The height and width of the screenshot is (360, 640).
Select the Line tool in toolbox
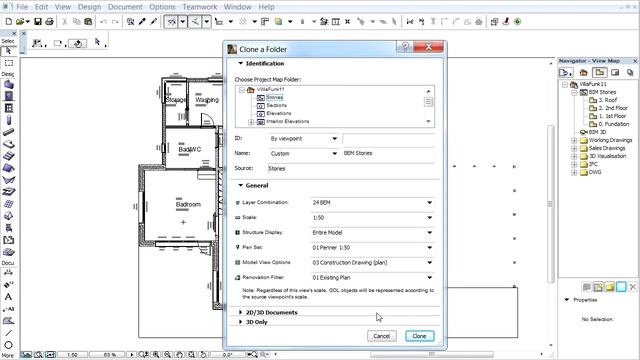(8, 333)
